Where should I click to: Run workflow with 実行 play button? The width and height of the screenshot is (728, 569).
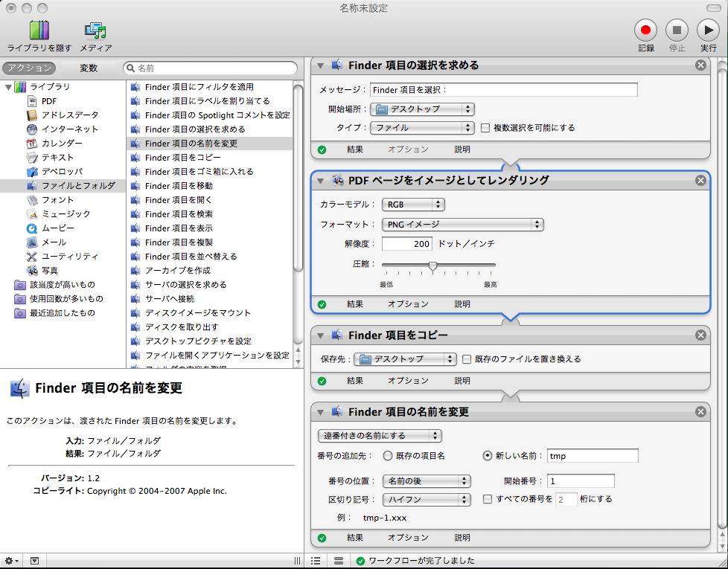point(708,30)
